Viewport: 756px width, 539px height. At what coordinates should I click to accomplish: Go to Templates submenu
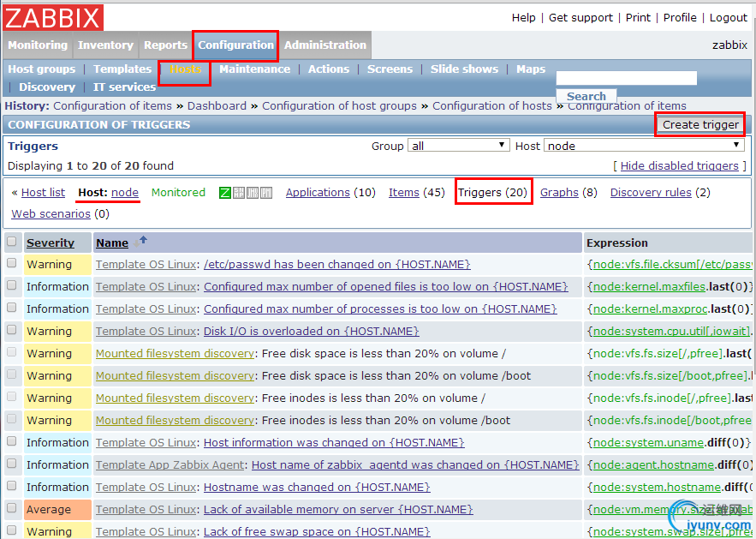tap(122, 69)
